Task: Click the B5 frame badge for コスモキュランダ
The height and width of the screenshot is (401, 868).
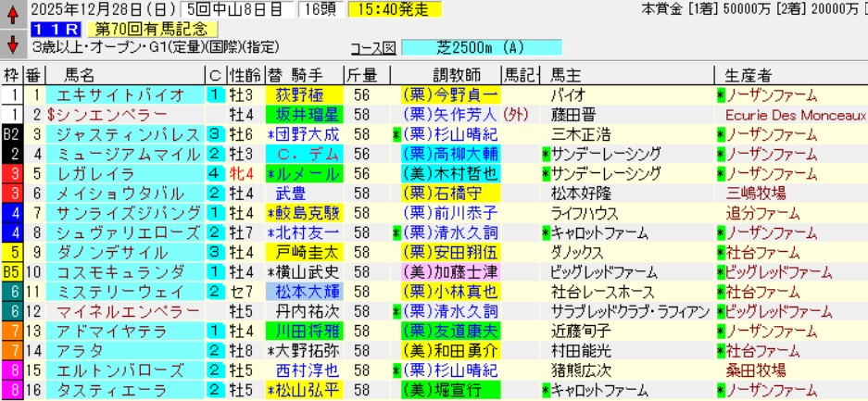Action: click(11, 271)
